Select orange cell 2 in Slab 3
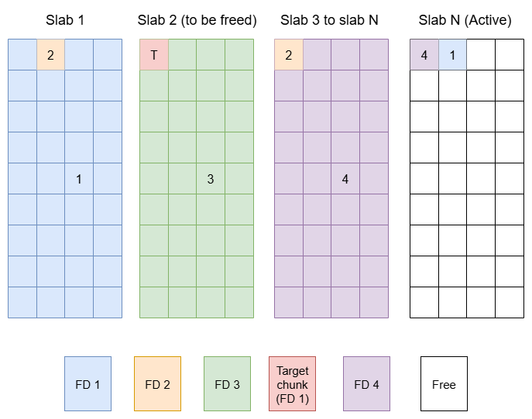Viewport: 532px width, 419px height. (x=288, y=55)
